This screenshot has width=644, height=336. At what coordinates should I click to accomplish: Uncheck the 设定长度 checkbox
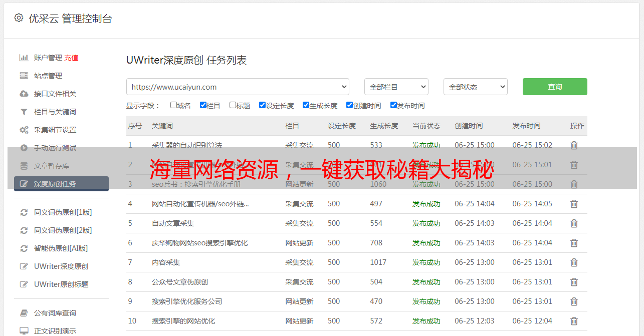pos(262,105)
